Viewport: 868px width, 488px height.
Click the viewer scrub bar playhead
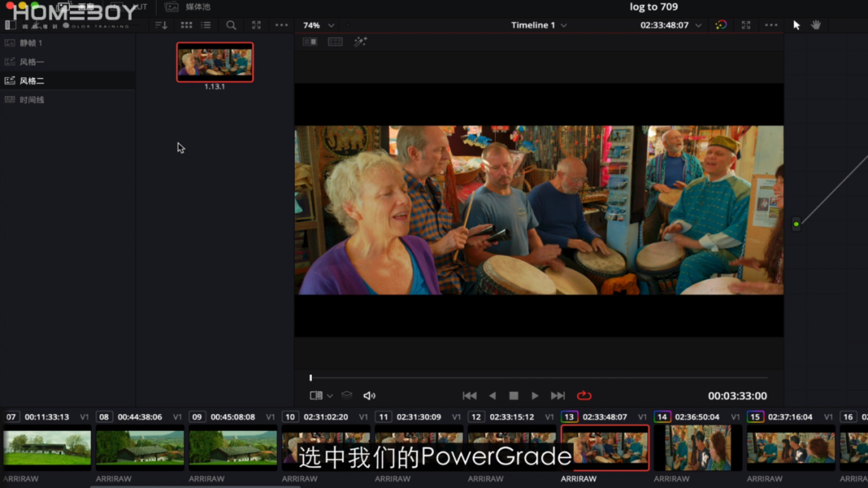click(311, 378)
